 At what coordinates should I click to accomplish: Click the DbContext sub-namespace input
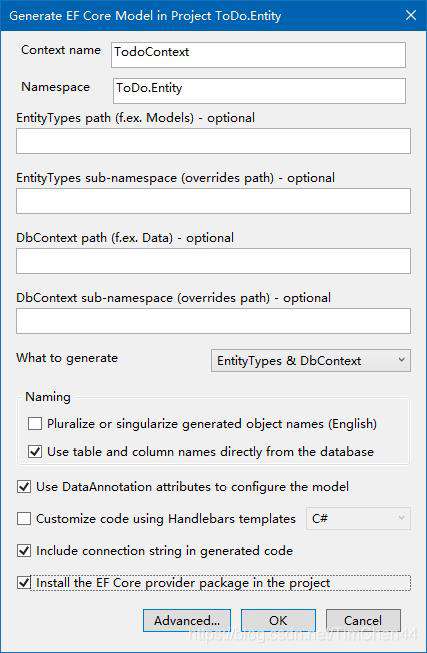coord(213,321)
